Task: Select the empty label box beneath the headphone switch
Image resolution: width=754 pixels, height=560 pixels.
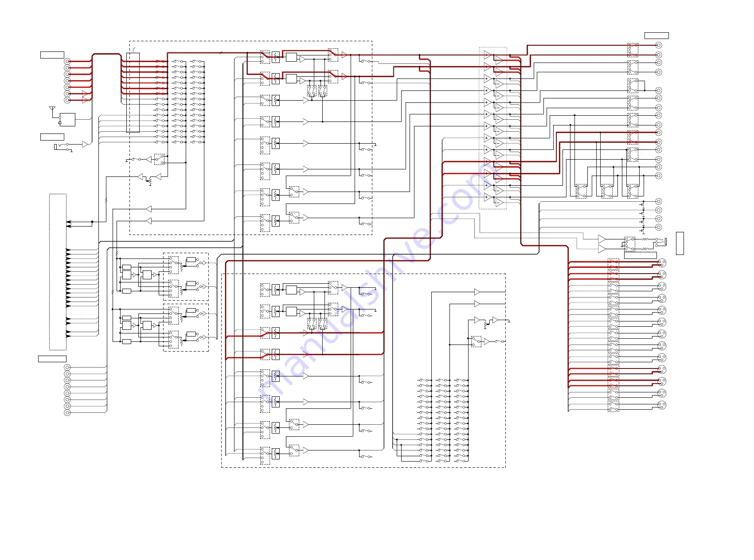Action: pyautogui.click(x=640, y=255)
